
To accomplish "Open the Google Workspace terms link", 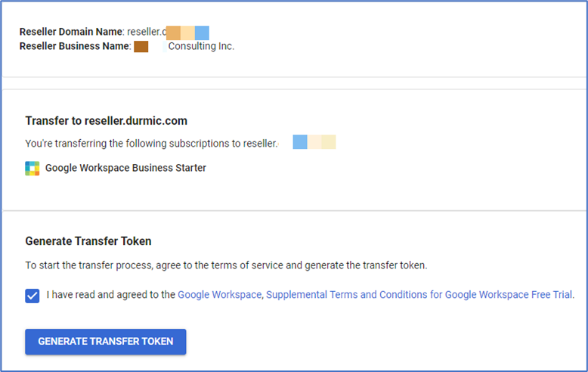I will (x=219, y=295).
